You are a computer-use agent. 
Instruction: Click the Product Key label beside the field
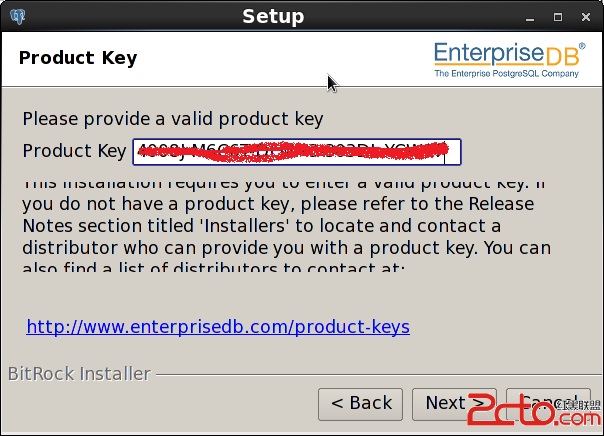coord(74,151)
